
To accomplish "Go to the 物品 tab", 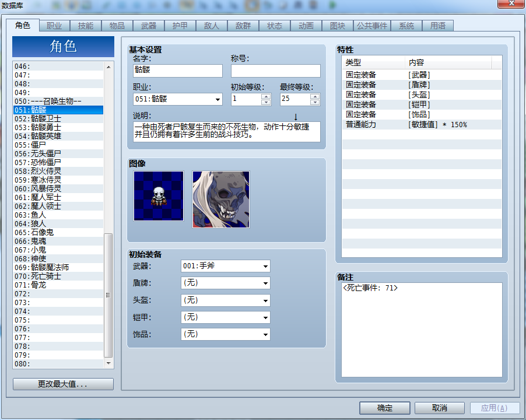I will click(117, 26).
